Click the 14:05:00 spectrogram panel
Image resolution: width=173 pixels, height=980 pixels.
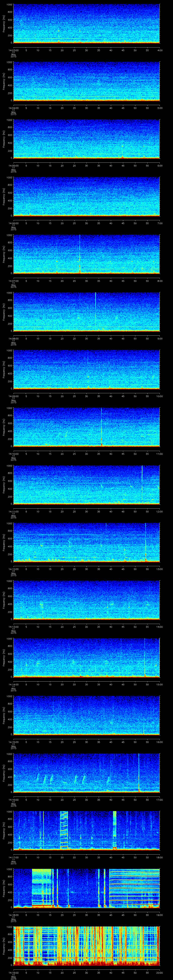[x=87, y=139]
